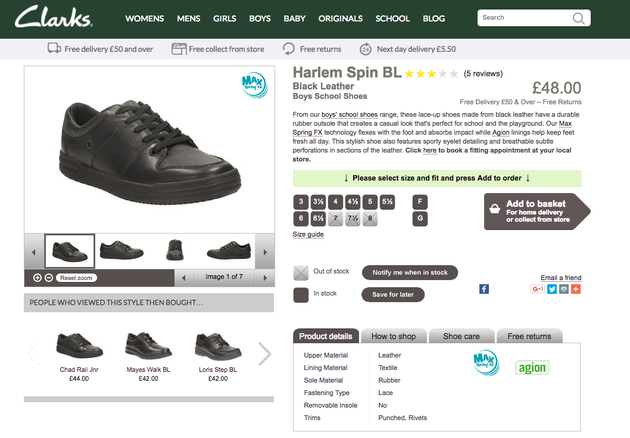
Task: Select size 5½
Action: click(387, 202)
